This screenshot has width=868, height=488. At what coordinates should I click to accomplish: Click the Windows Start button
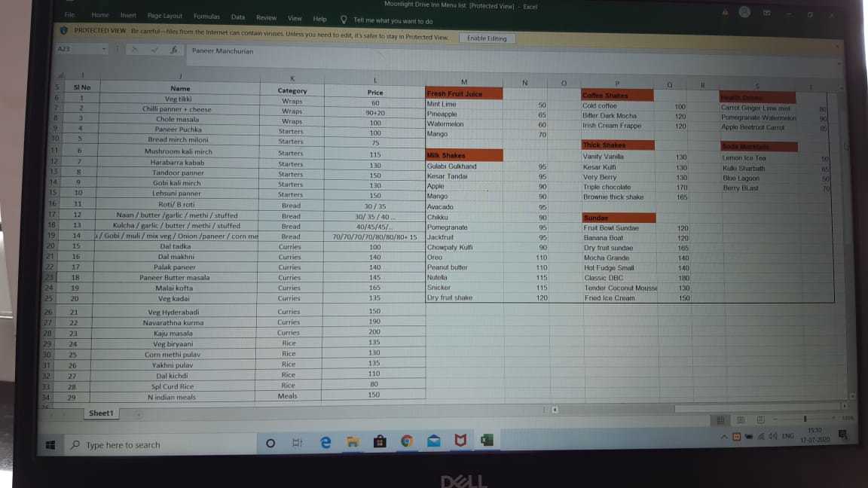50,445
